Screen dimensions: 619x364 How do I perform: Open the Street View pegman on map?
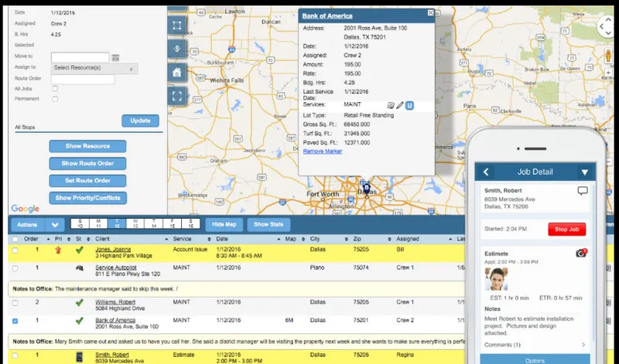608,55
